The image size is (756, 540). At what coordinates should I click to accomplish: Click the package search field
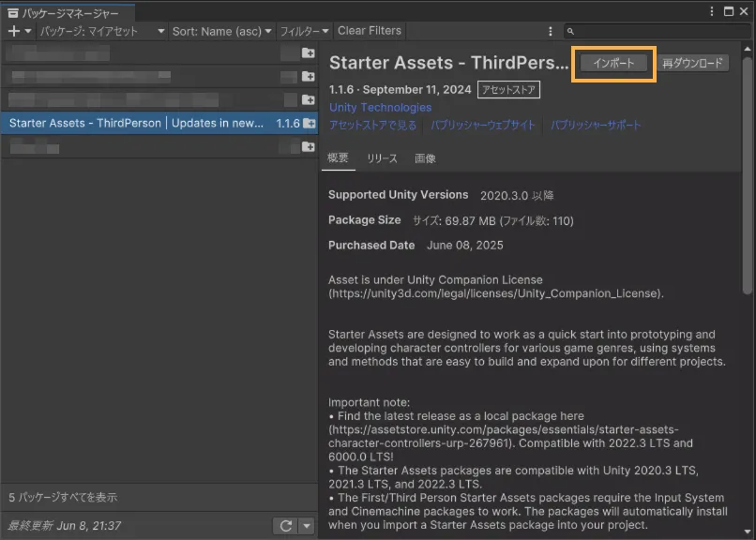(657, 31)
